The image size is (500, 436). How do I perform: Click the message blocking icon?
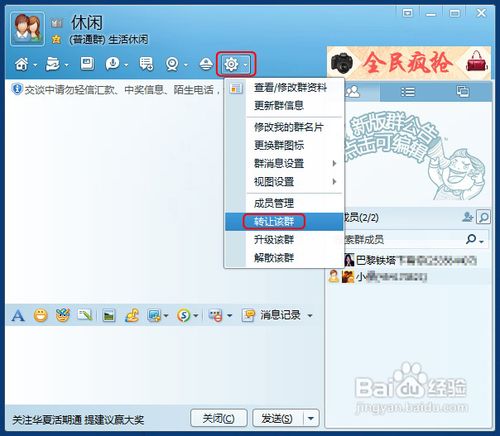tap(215, 315)
